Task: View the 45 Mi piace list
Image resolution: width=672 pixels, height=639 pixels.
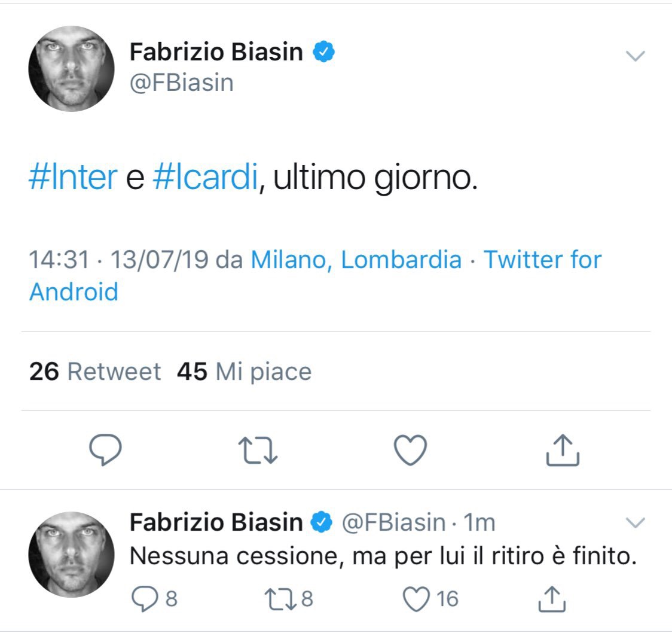Action: 244,372
